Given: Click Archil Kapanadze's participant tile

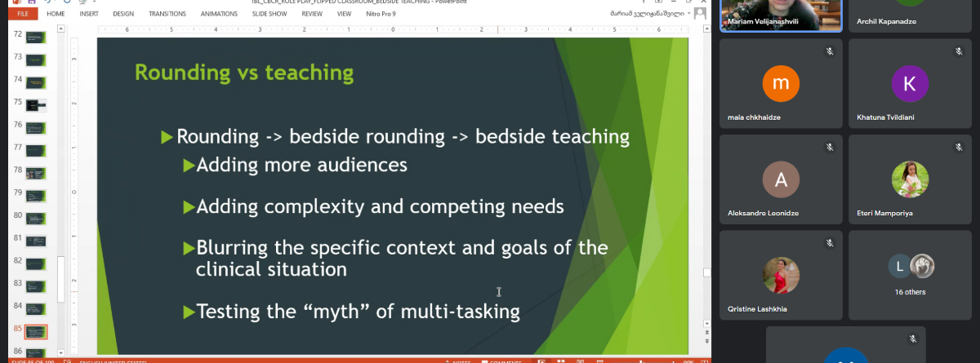Looking at the screenshot, I should coord(910,15).
